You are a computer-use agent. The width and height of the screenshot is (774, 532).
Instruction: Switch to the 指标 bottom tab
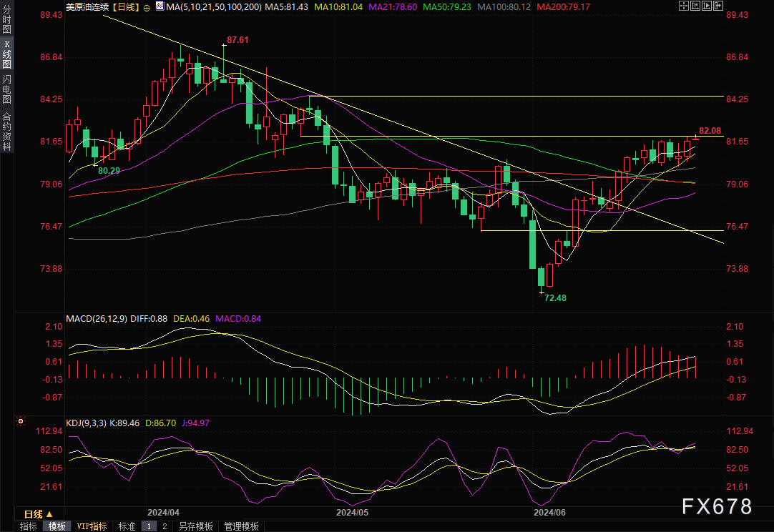28,526
